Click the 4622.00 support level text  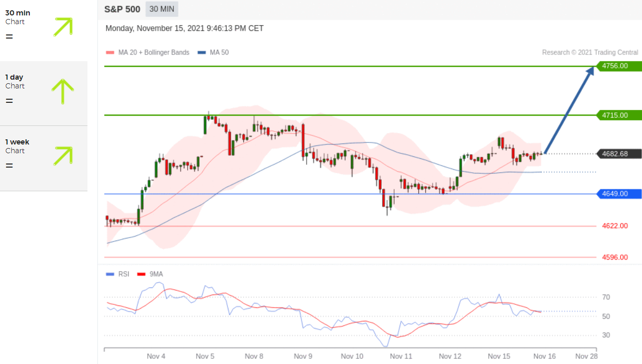click(x=615, y=226)
